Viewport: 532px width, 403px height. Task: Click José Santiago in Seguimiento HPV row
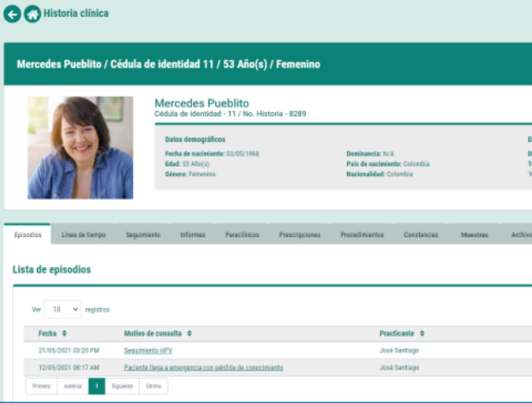tap(399, 351)
